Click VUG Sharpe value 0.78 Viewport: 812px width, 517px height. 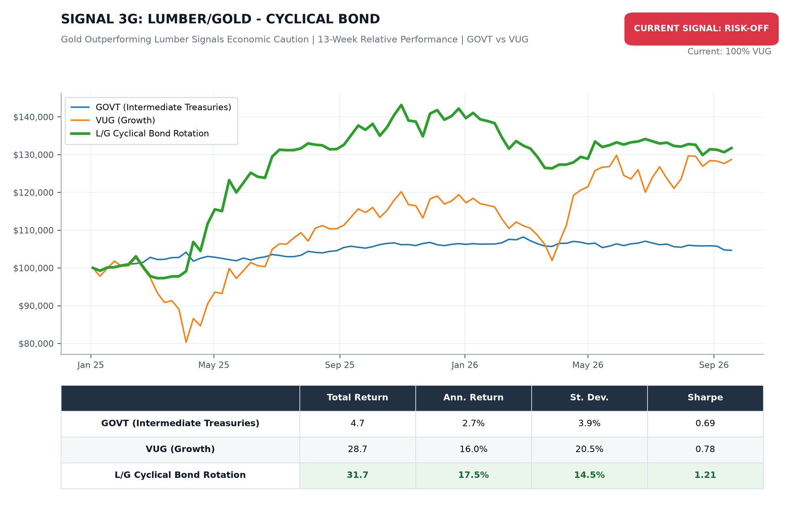(705, 449)
